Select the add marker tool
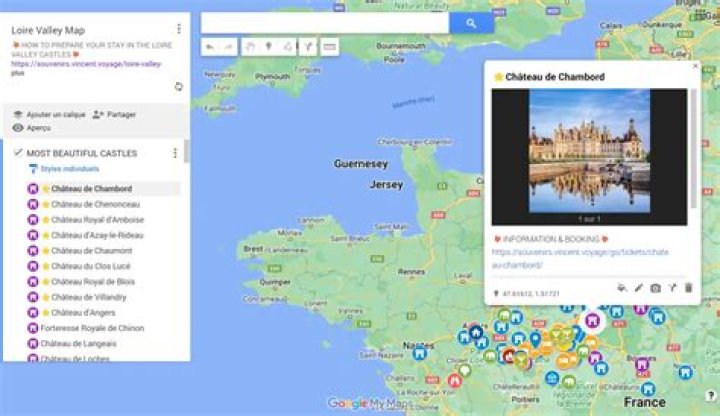This screenshot has width=720, height=416. click(268, 46)
